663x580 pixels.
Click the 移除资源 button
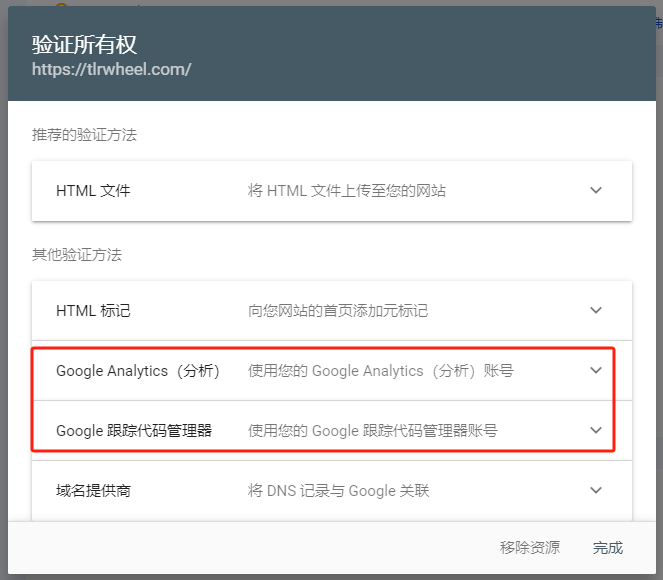tap(530, 547)
